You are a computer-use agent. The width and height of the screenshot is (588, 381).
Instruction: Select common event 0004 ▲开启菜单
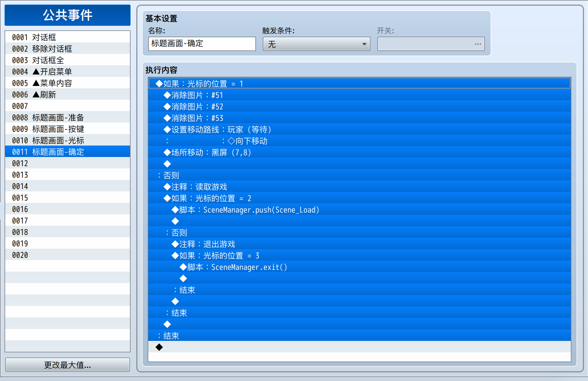(x=68, y=71)
